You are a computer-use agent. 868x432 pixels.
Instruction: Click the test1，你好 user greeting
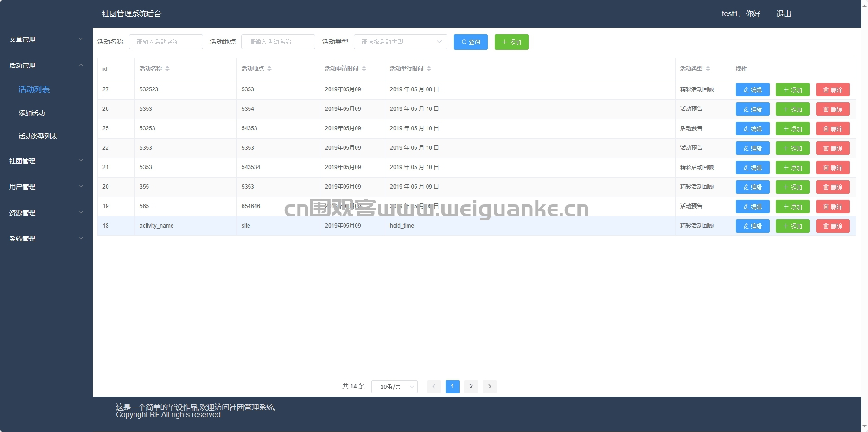(741, 14)
